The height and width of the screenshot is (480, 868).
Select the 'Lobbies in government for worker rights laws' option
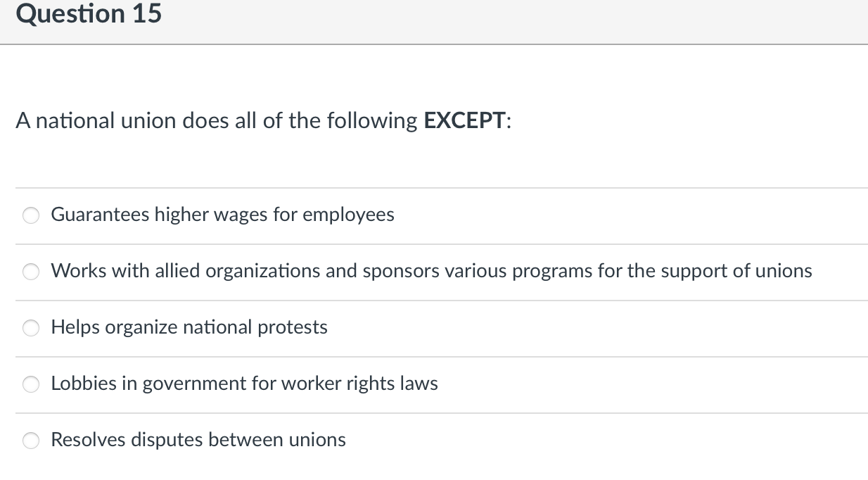pyautogui.click(x=30, y=384)
